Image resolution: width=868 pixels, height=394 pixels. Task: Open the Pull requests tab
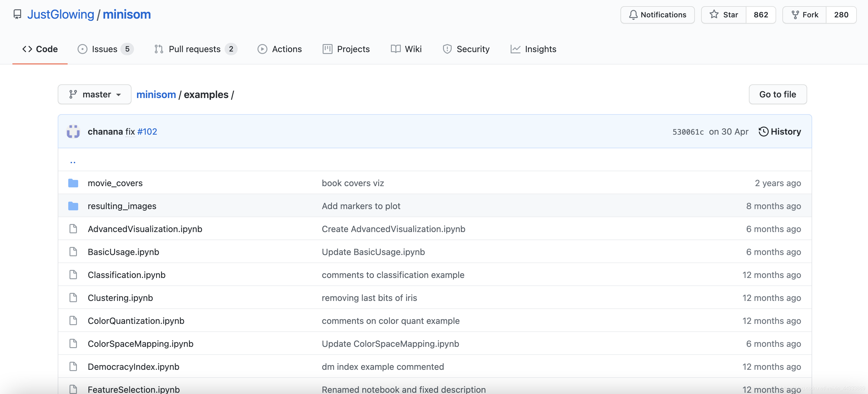pyautogui.click(x=195, y=49)
